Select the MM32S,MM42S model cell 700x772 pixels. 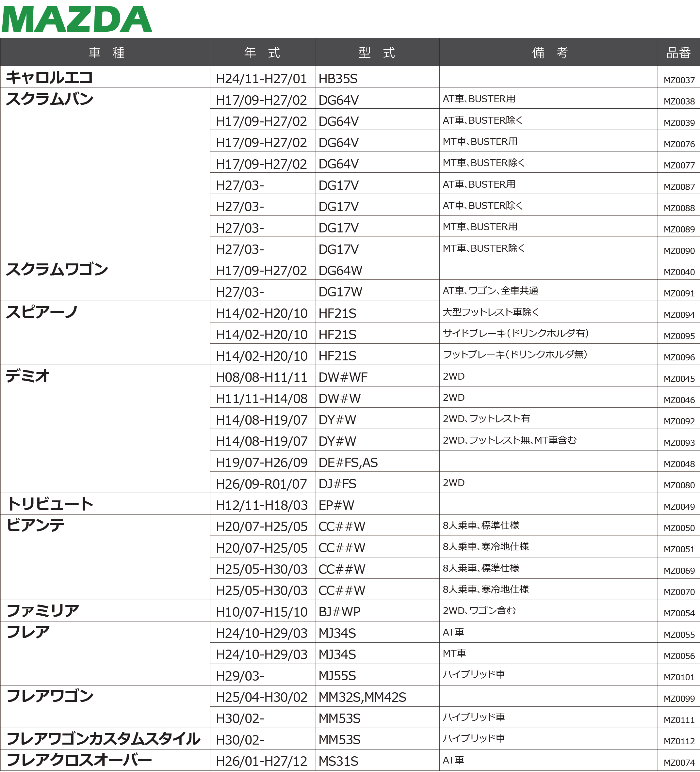pyautogui.click(x=362, y=697)
